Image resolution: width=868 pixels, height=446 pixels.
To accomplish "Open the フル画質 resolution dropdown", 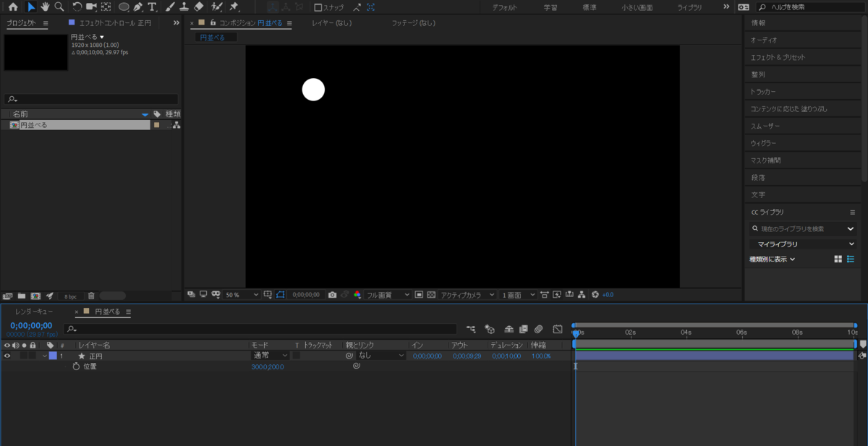I will pyautogui.click(x=388, y=295).
